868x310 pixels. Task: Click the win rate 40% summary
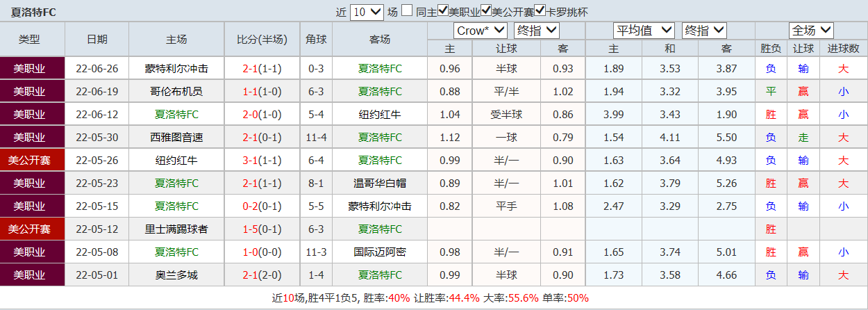tap(400, 298)
